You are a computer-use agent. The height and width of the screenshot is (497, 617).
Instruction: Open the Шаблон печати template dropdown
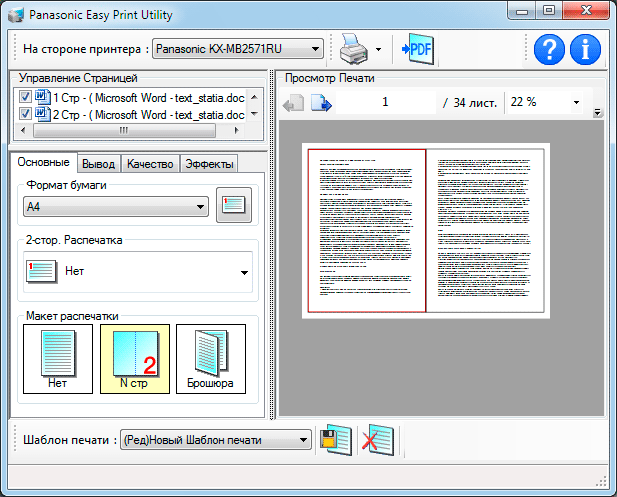pyautogui.click(x=216, y=440)
